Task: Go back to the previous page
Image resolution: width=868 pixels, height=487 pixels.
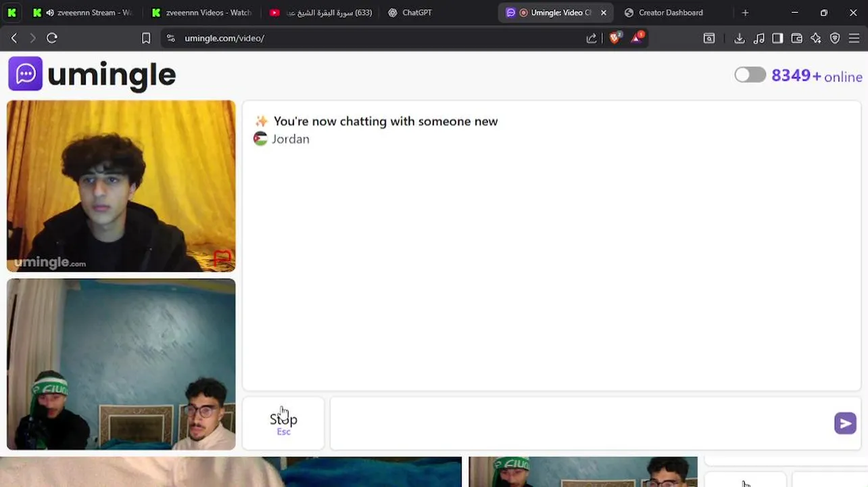Action: pyautogui.click(x=14, y=38)
